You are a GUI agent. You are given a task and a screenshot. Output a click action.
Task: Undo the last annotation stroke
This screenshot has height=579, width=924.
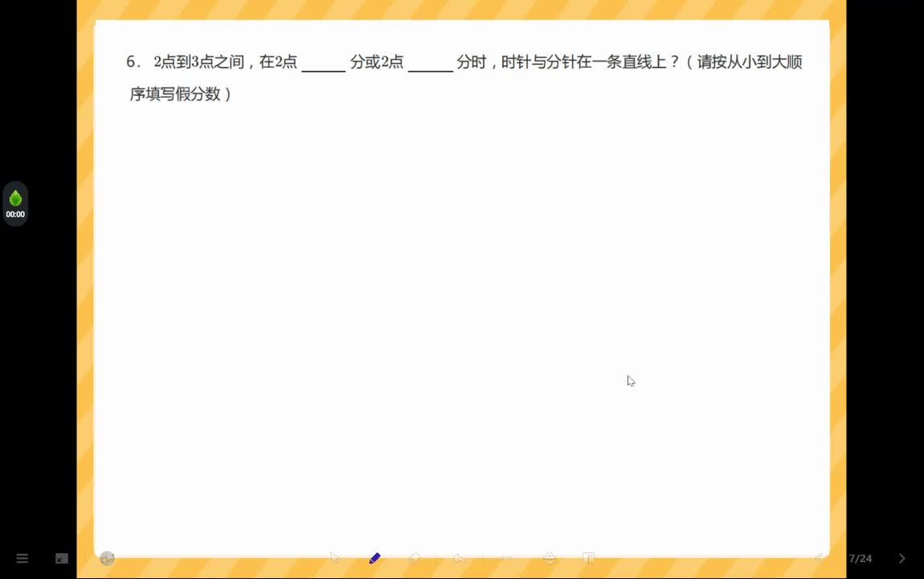(459, 558)
